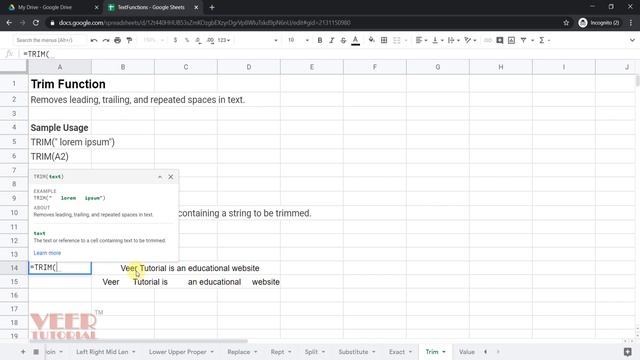Insert chart icon in toolbar

click(x=511, y=40)
